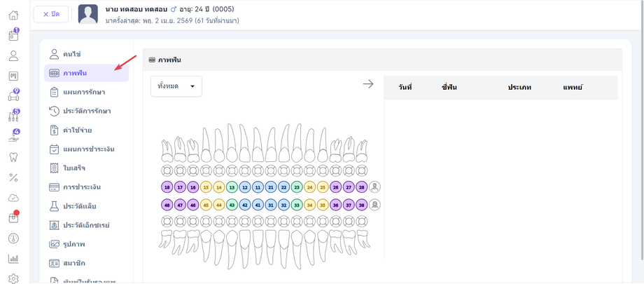Click the ปิด close button
Viewport: 644px width, 284px height.
point(51,15)
